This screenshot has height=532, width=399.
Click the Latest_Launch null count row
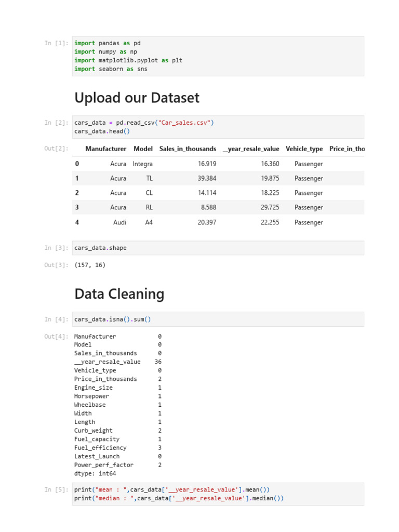[118, 456]
